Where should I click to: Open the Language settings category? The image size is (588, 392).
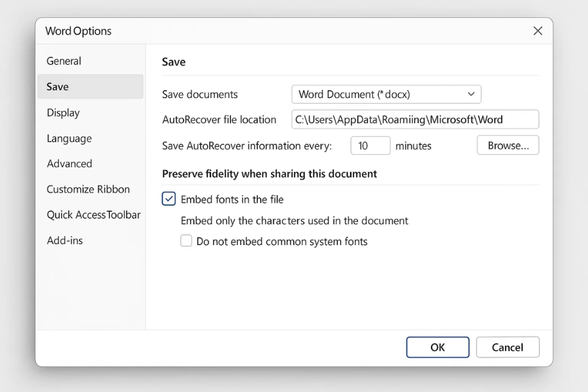(x=69, y=139)
